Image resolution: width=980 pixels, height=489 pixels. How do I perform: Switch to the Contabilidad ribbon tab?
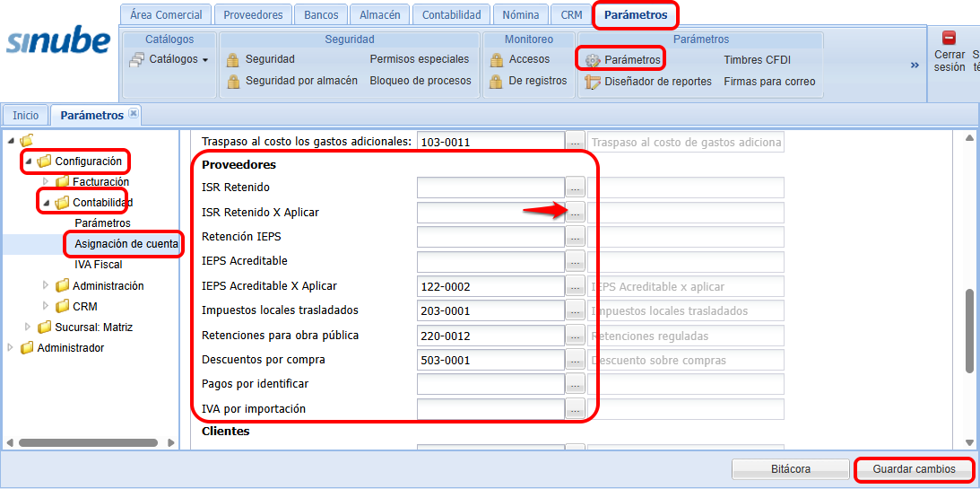[x=452, y=14]
